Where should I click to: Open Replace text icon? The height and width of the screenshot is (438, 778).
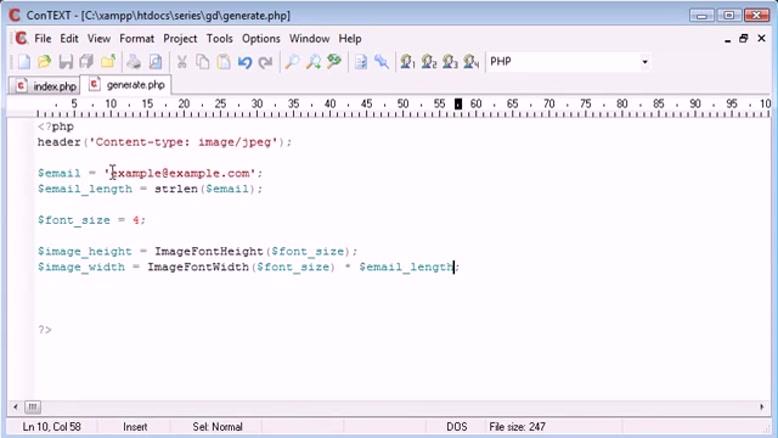tap(334, 62)
